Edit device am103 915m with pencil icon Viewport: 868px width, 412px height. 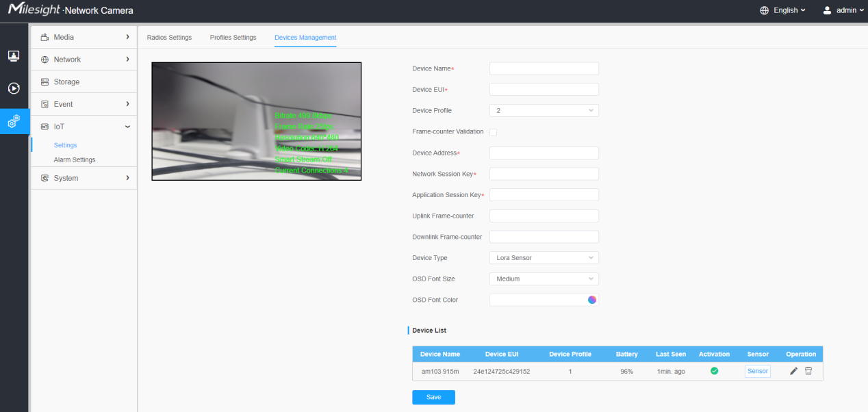pos(793,371)
